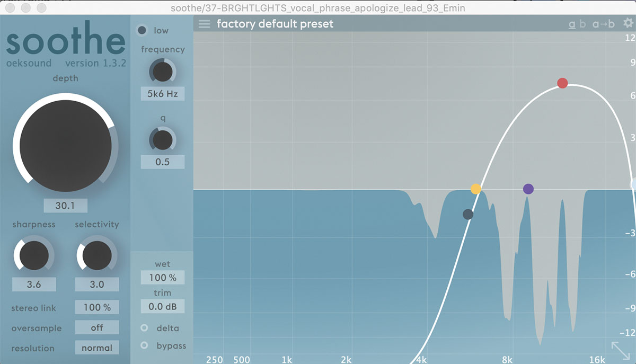636x364 pixels.
Task: Enable the delta radio button
Action: [x=144, y=328]
